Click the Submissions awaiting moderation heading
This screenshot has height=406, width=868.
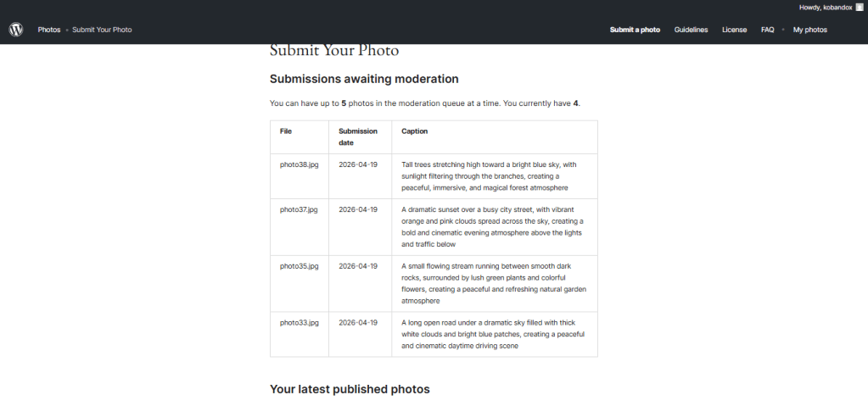point(364,79)
